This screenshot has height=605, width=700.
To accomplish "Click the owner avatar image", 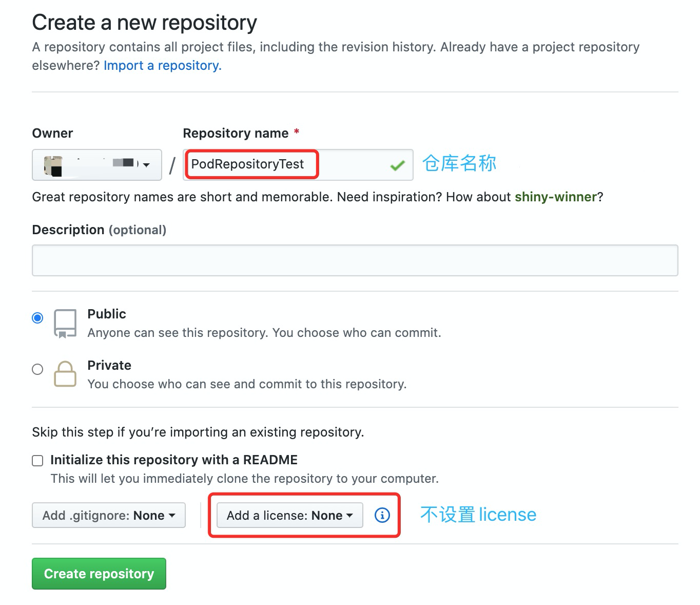I will (x=53, y=165).
